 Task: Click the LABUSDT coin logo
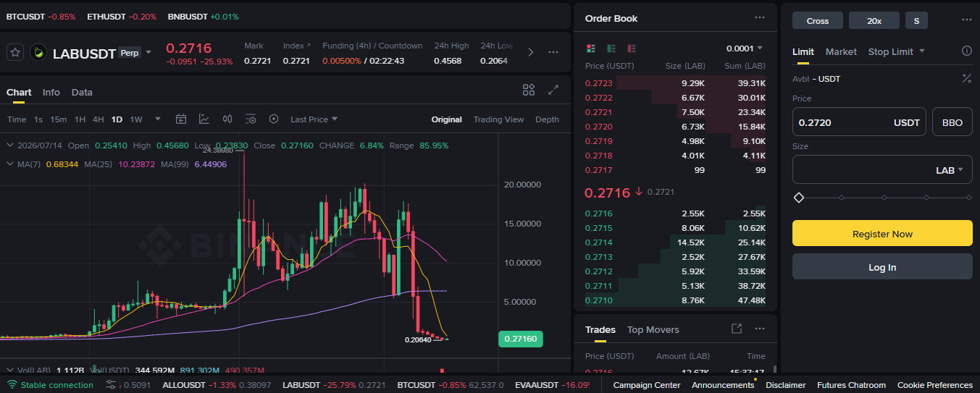[x=38, y=52]
